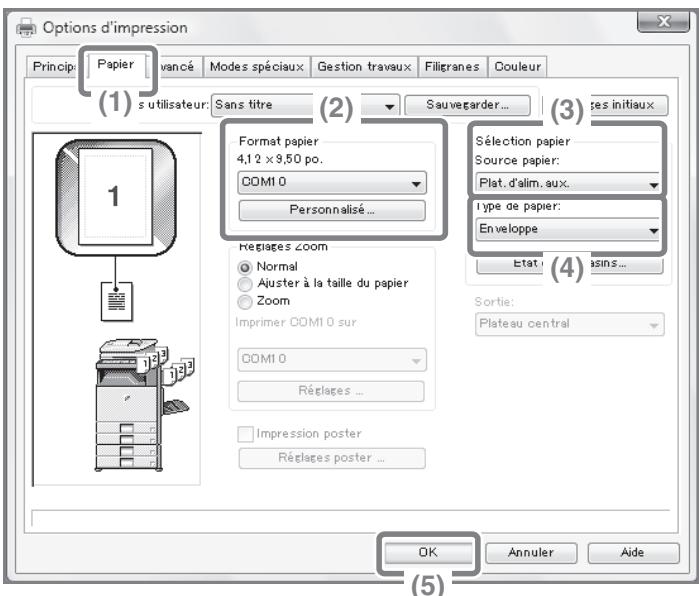Open the Source papier dropdown
The height and width of the screenshot is (596, 699).
[567, 183]
